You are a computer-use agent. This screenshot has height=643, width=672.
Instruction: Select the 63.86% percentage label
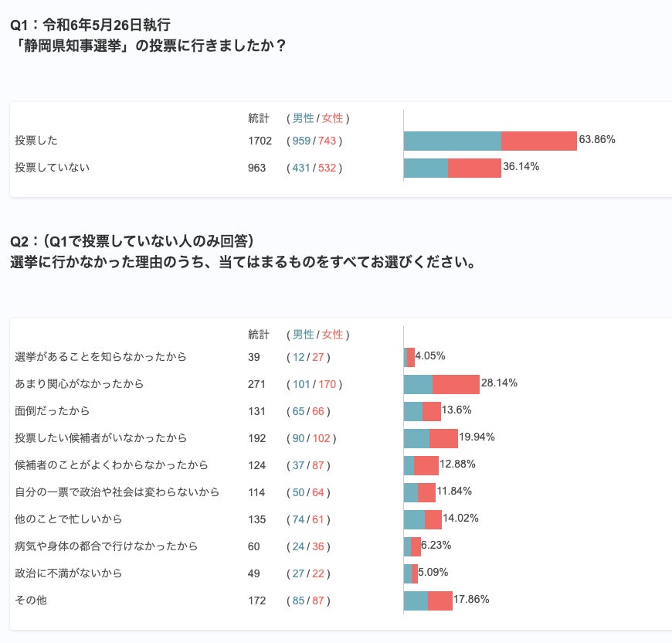click(x=597, y=140)
